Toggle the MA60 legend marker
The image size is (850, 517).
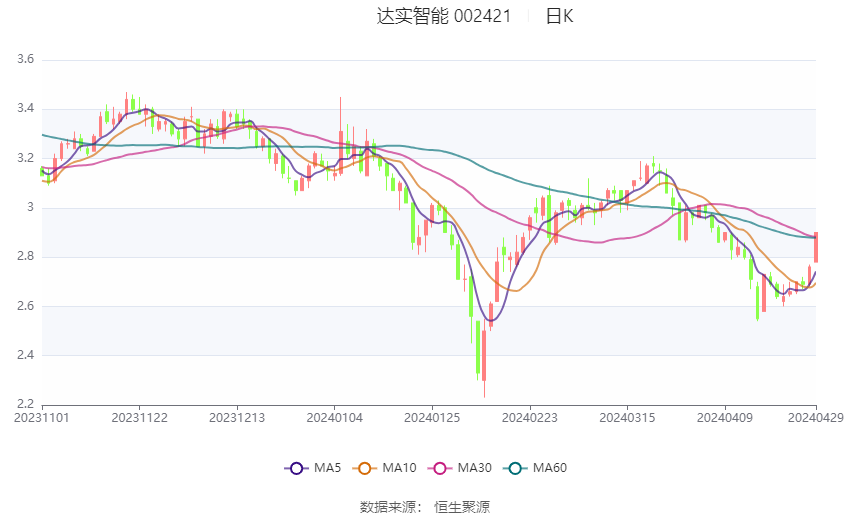tap(516, 468)
